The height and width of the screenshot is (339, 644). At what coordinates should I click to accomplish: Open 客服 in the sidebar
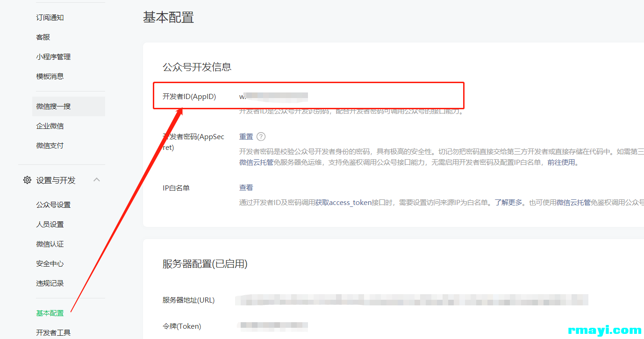point(43,37)
